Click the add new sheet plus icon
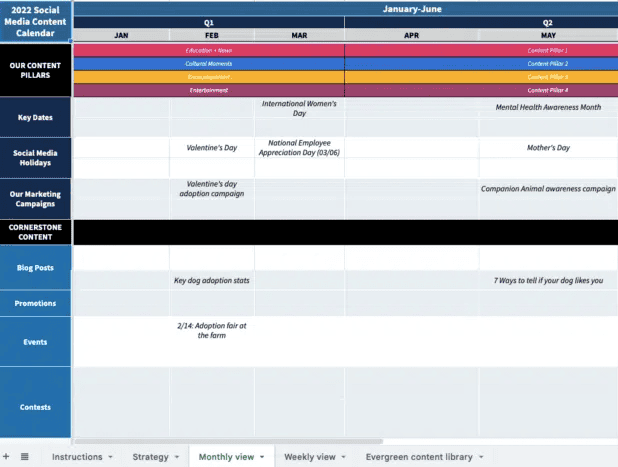 [x=8, y=456]
